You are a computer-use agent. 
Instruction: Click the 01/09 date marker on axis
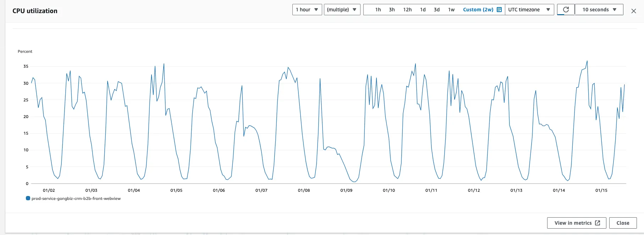pyautogui.click(x=346, y=190)
